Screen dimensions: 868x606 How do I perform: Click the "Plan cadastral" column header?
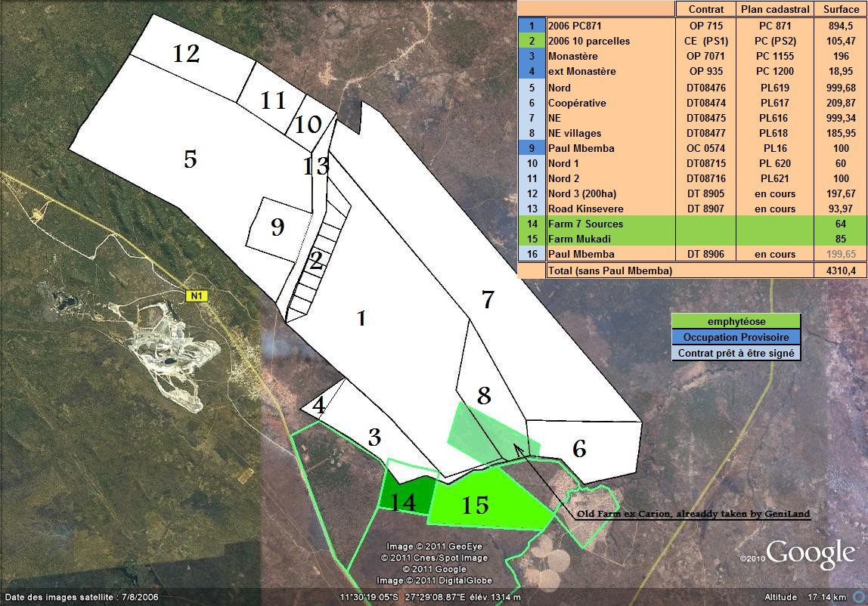click(x=774, y=9)
